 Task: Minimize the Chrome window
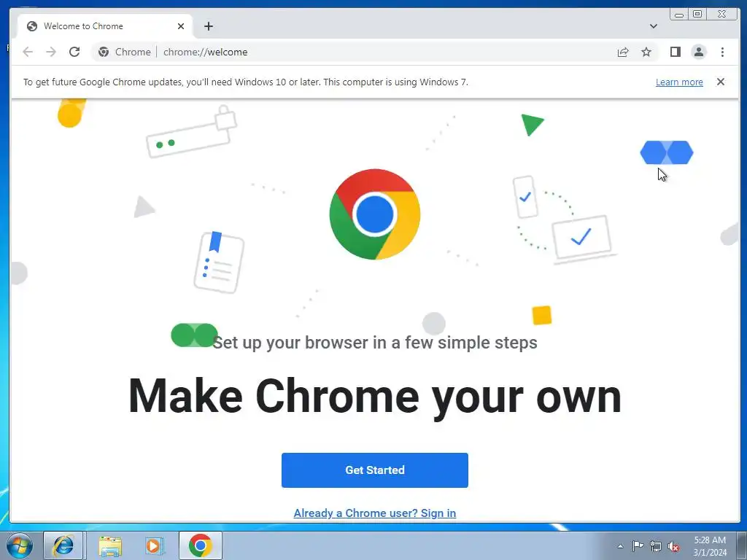(x=679, y=15)
